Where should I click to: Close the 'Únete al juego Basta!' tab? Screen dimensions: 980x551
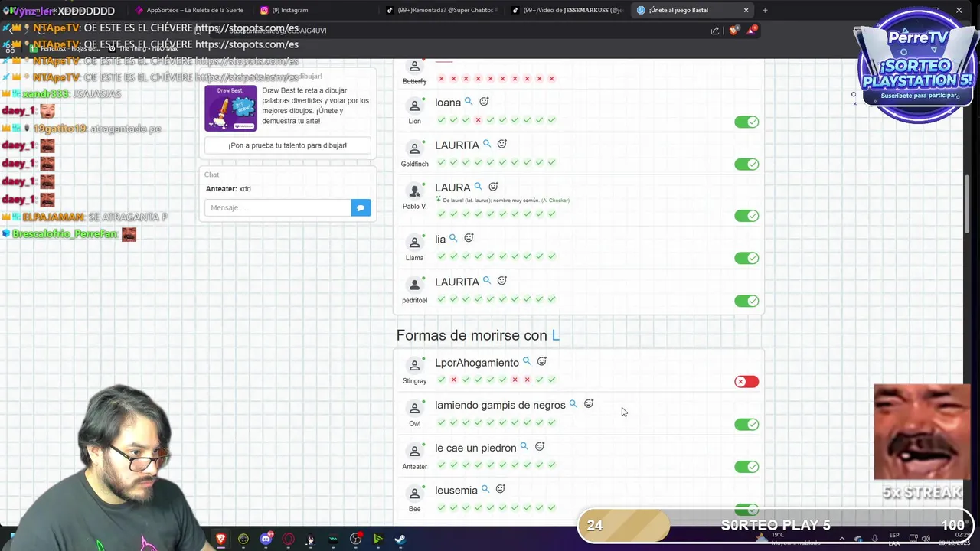(x=746, y=10)
